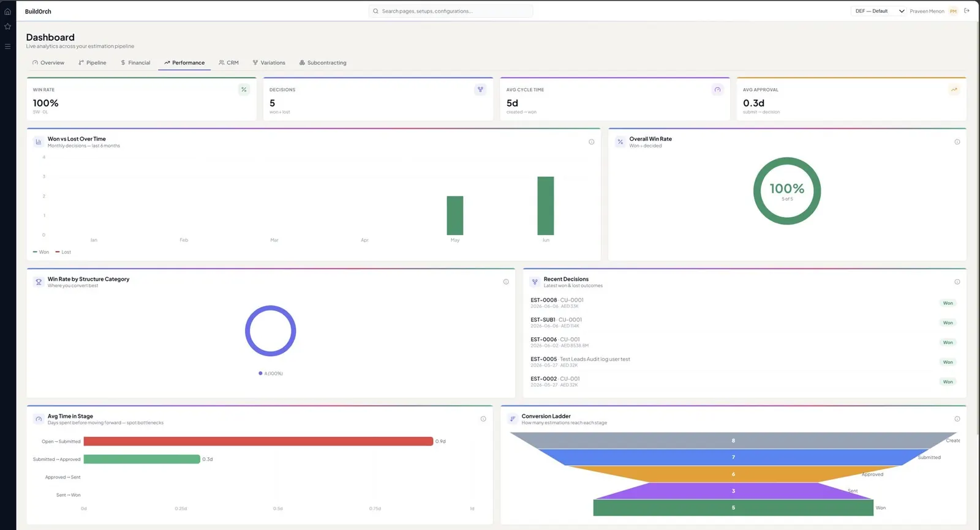Viewport: 980px width, 530px height.
Task: Click the Open → Submitted red bar
Action: coord(258,441)
